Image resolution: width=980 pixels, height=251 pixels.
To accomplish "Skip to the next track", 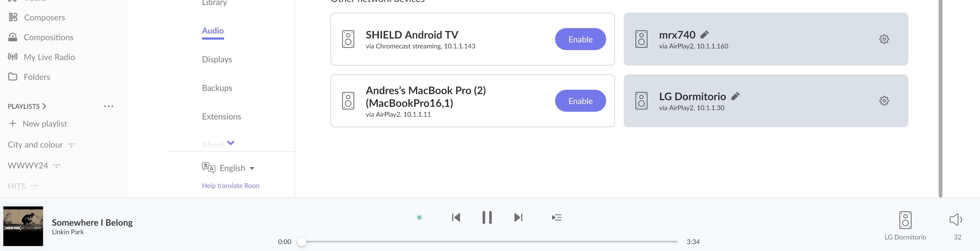I will [518, 218].
